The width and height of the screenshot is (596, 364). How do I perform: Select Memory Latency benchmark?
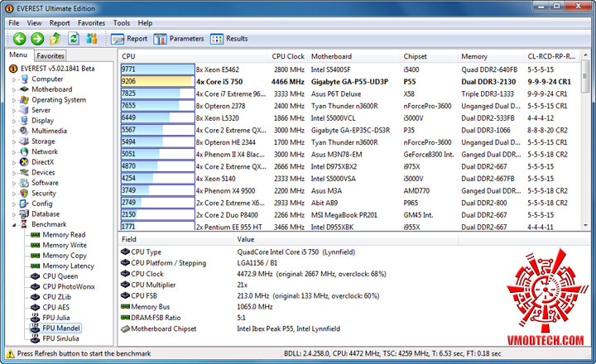click(x=68, y=266)
